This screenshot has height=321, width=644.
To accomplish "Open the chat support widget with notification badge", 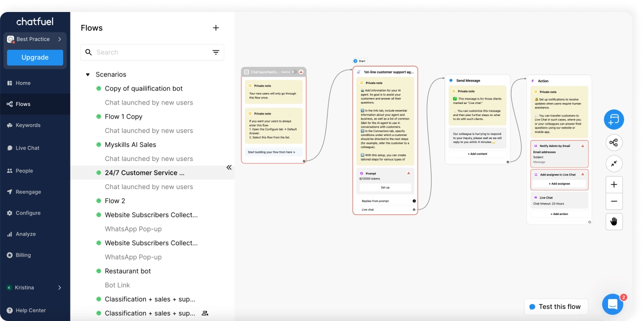I will point(612,304).
